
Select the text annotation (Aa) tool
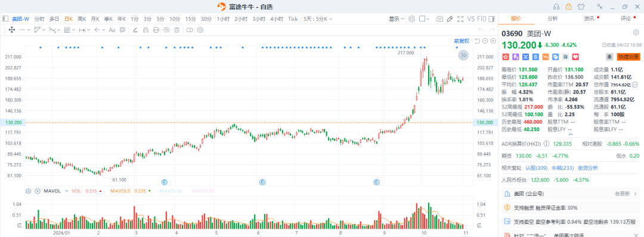tap(112, 30)
